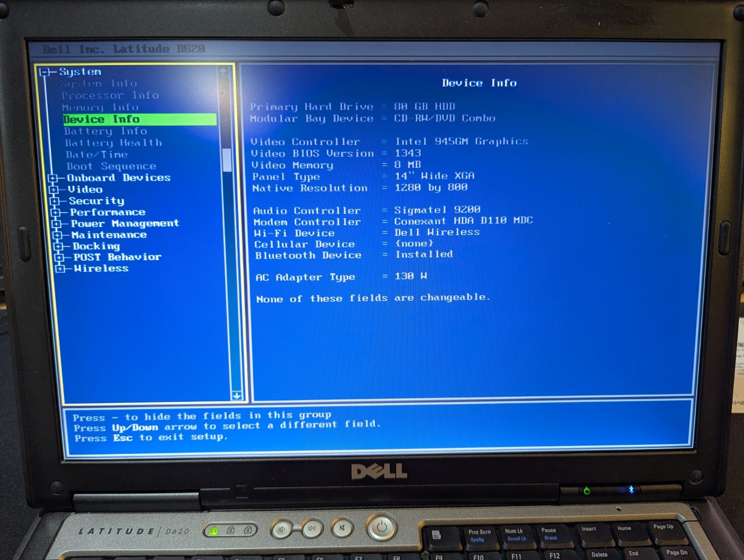Click the Power Management label
This screenshot has width=744, height=560.
pyautogui.click(x=125, y=224)
